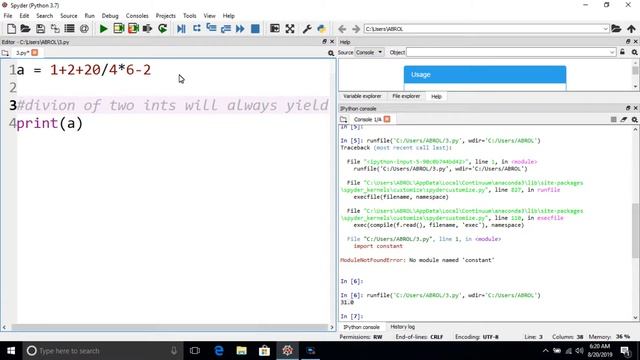This screenshot has height=360, width=640.
Task: Run the file with the green play button
Action: click(103, 29)
